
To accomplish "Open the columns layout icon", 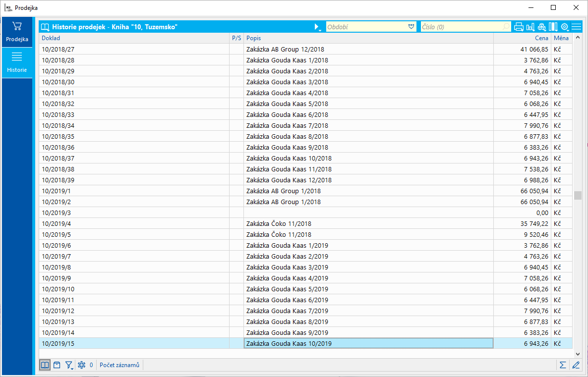I will [x=553, y=27].
